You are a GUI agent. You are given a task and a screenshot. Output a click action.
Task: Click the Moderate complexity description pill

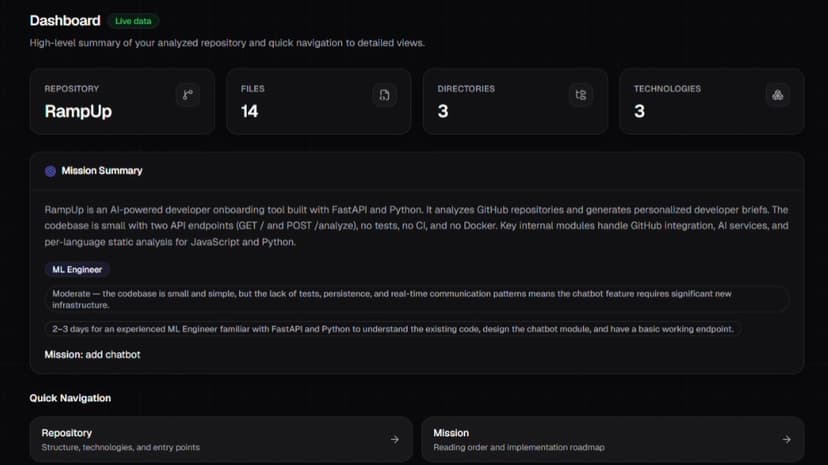[417, 299]
